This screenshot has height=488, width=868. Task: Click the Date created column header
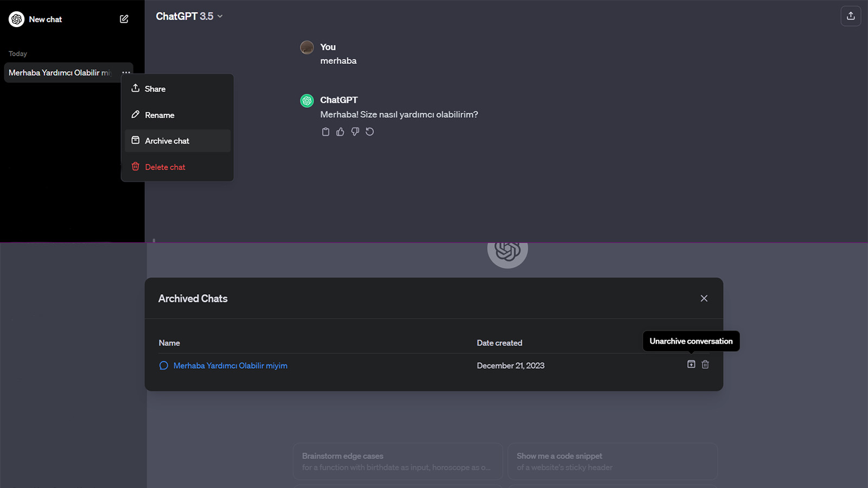pyautogui.click(x=500, y=343)
